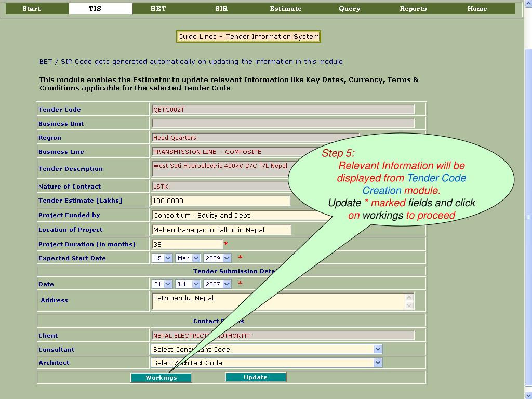Open the Select Architect Code dropdown

[267, 363]
